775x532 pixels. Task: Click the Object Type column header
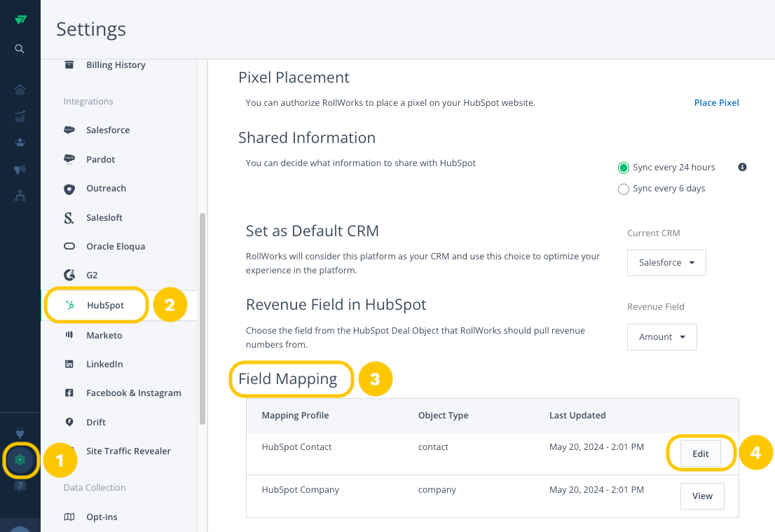443,416
